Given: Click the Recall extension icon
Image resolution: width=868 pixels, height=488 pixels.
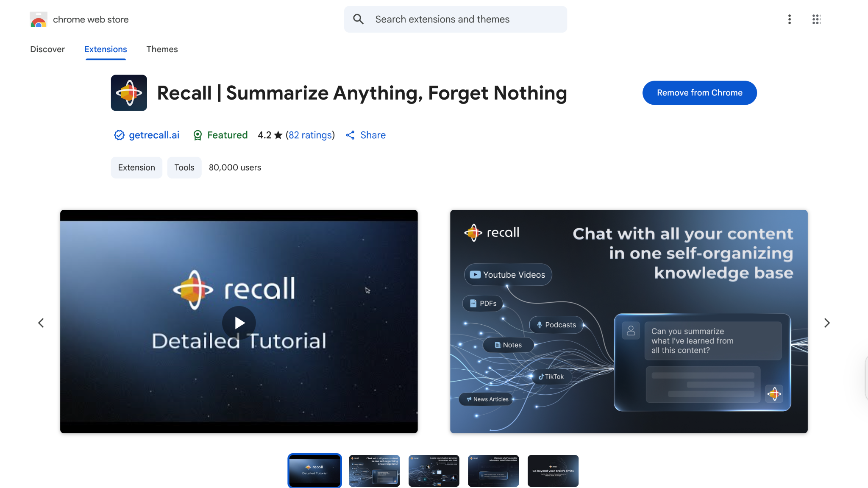Looking at the screenshot, I should point(129,93).
